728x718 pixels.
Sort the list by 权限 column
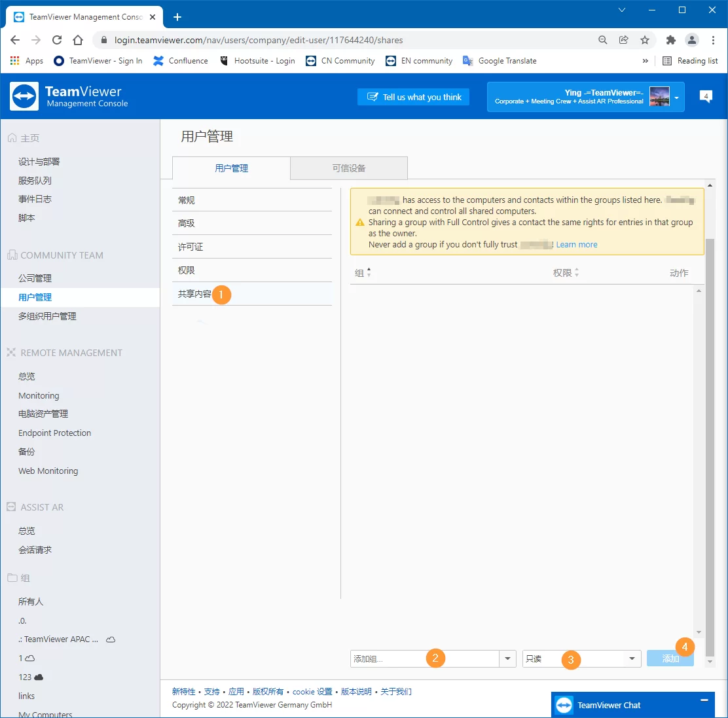[566, 273]
